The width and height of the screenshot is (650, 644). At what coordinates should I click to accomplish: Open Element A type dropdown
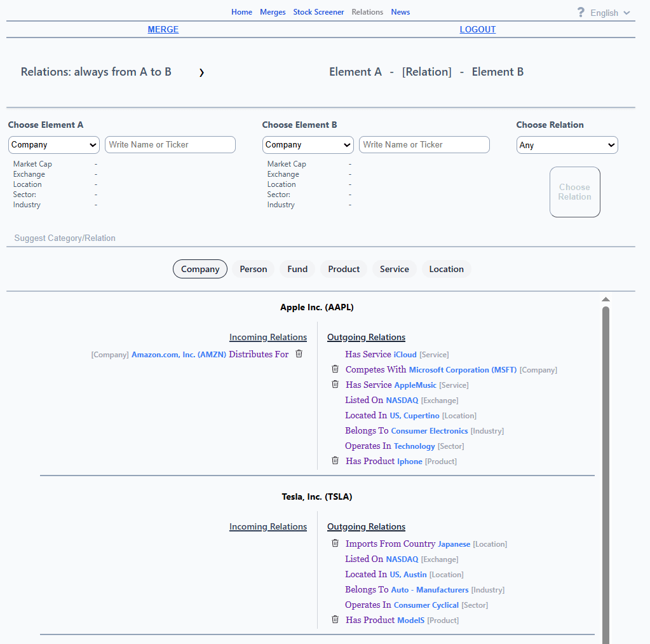tap(54, 145)
